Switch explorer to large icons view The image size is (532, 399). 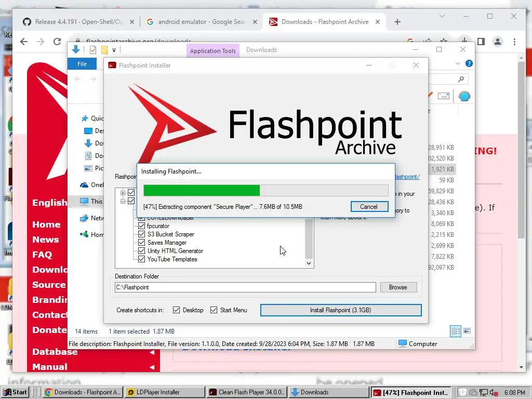tap(467, 331)
